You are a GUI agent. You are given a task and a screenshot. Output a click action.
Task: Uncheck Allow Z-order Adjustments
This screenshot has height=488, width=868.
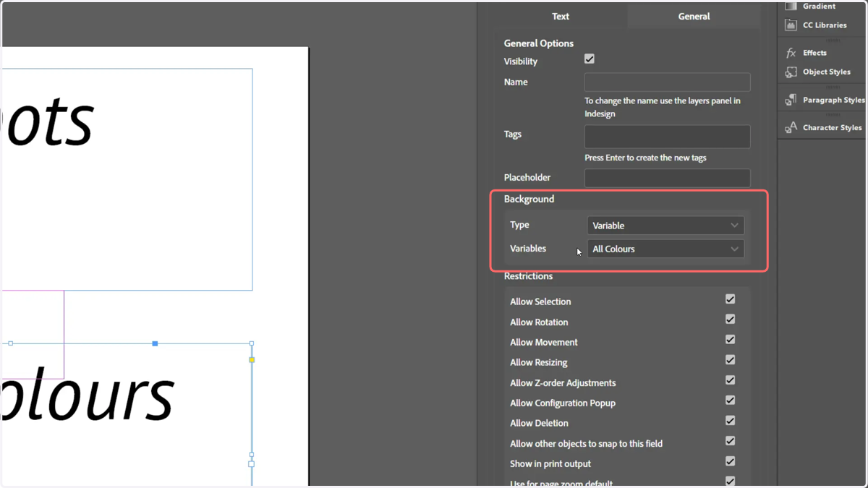[x=730, y=380]
